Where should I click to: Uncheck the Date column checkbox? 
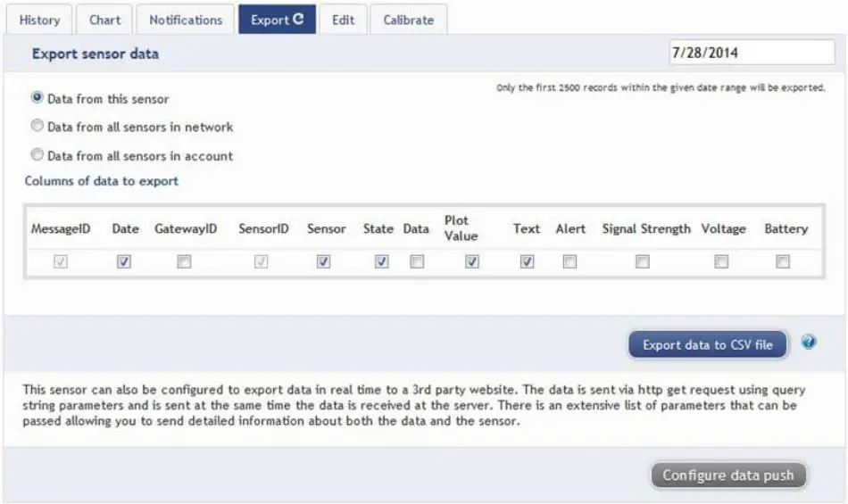pos(124,262)
